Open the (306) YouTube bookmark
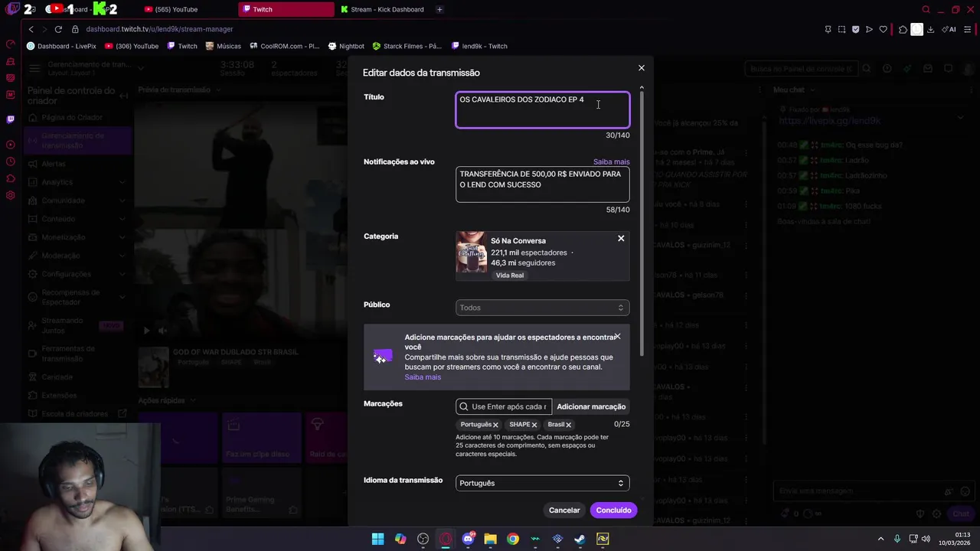This screenshot has width=980, height=551. click(132, 46)
